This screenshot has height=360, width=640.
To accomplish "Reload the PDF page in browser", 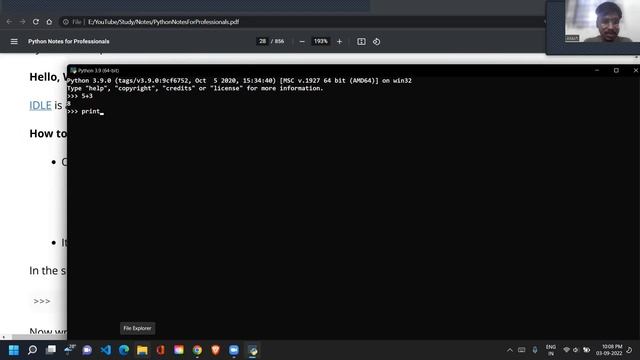I will click(36, 22).
